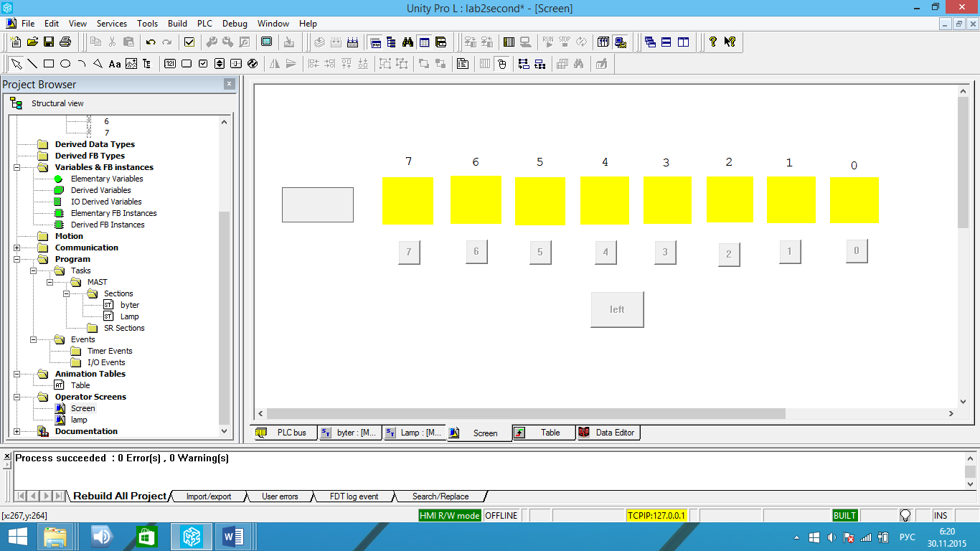Open the Debug menu
The height and width of the screenshot is (551, 980).
tap(235, 24)
